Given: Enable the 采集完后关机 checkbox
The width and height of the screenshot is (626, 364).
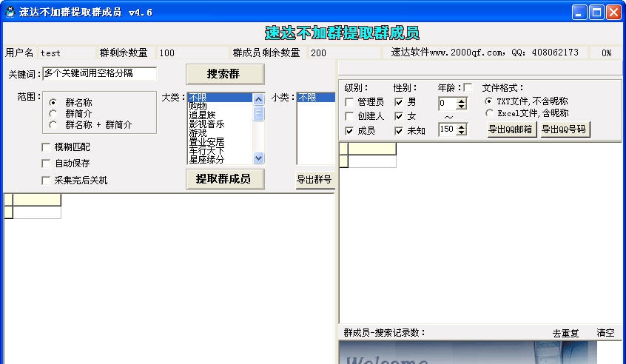Looking at the screenshot, I should point(46,181).
